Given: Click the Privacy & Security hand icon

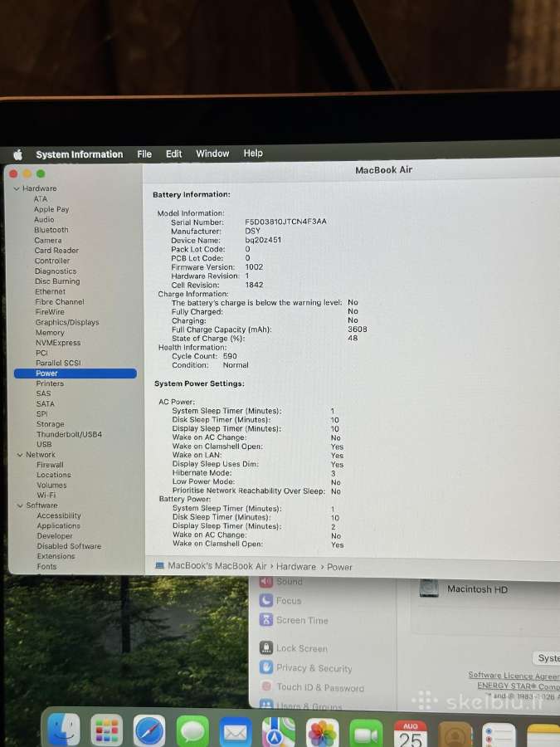Looking at the screenshot, I should tap(266, 667).
